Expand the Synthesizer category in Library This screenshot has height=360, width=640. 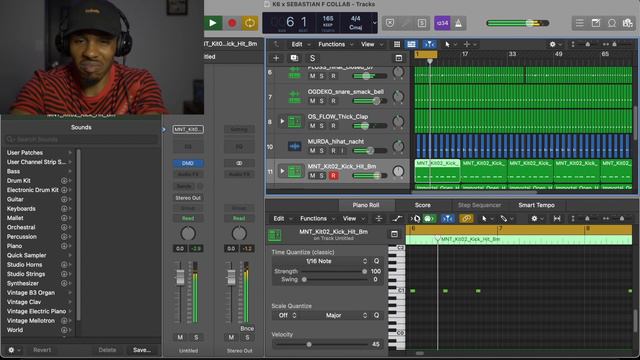pos(70,283)
